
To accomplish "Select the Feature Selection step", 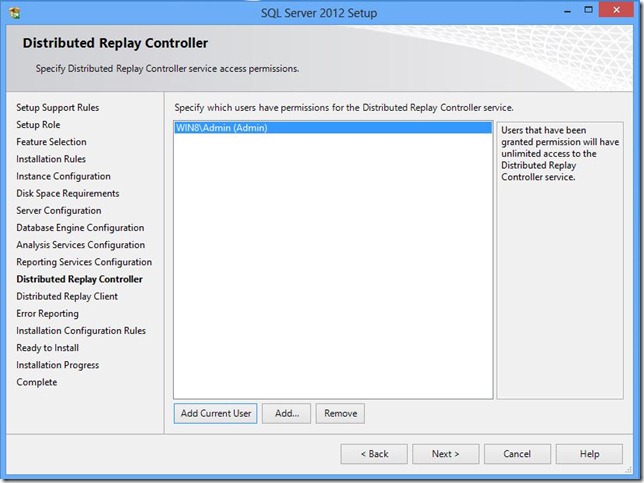I will (x=51, y=142).
